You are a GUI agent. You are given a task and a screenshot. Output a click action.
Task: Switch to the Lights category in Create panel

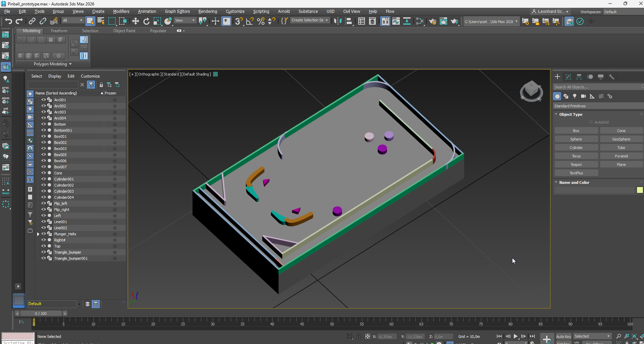575,96
